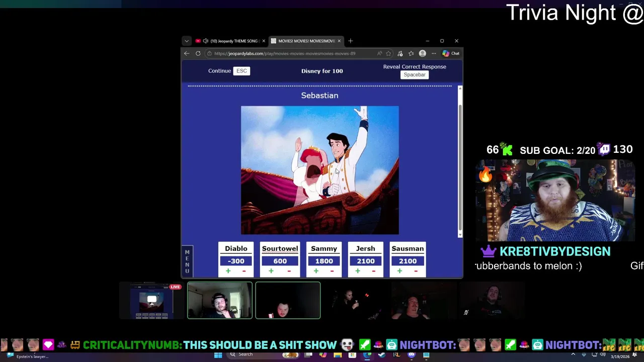
Task: Click the Sourtowel team name
Action: (x=280, y=248)
